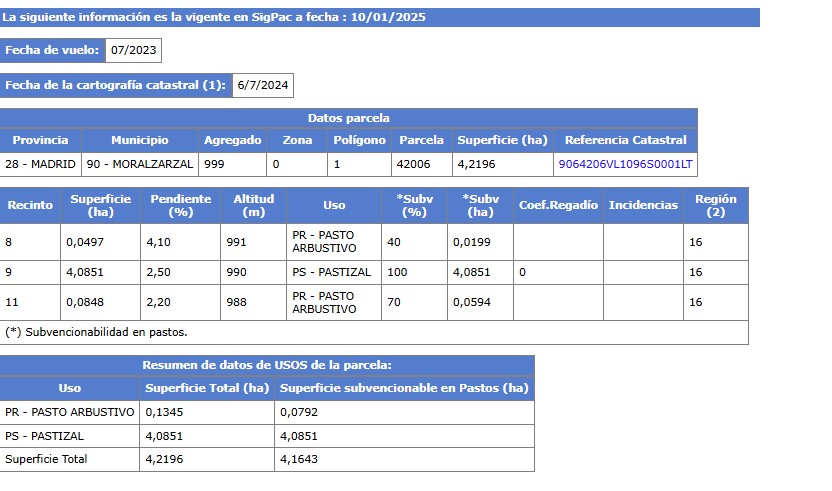Select the Coef.Regadío column header
The height and width of the screenshot is (491, 832).
(558, 205)
